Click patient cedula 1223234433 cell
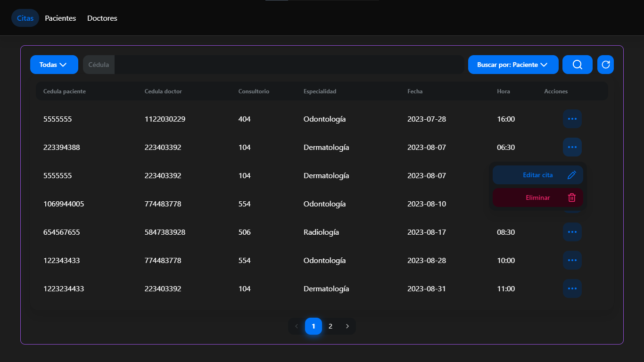Image resolution: width=644 pixels, height=362 pixels. click(x=64, y=288)
